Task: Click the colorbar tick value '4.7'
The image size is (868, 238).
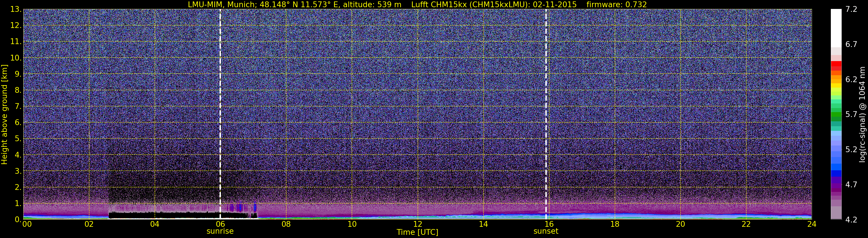Action: point(851,184)
